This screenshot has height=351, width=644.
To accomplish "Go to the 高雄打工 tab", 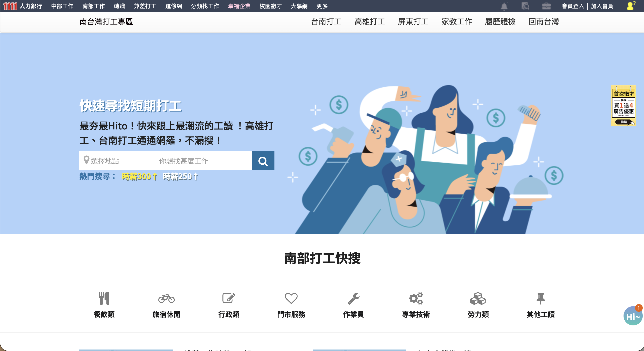I will (x=370, y=22).
